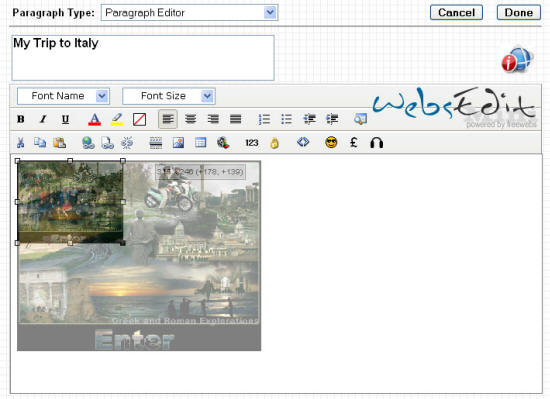Select center text alignment

190,119
